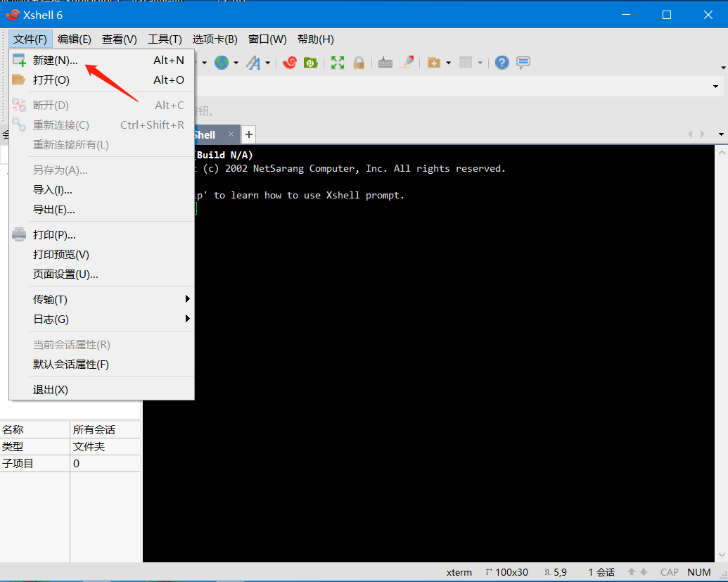This screenshot has width=728, height=582.
Task: Choose 新建(N)... from File menu
Action: point(102,61)
